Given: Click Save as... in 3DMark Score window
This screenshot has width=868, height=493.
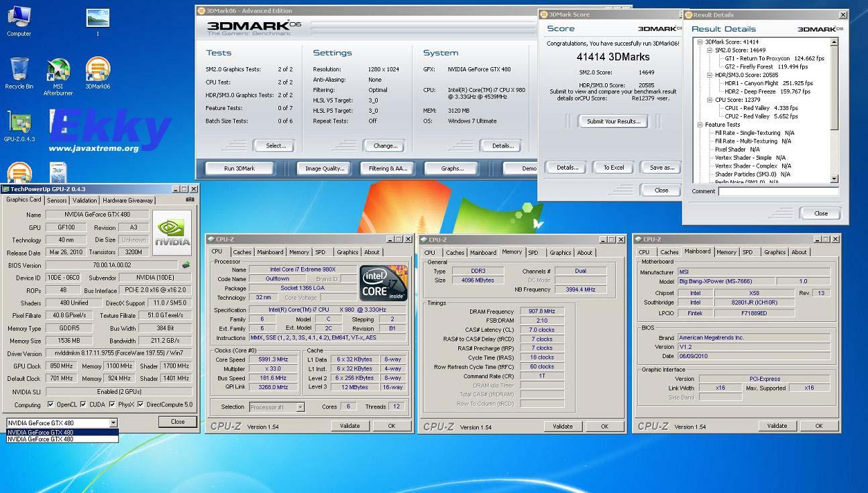Looking at the screenshot, I should coord(661,168).
